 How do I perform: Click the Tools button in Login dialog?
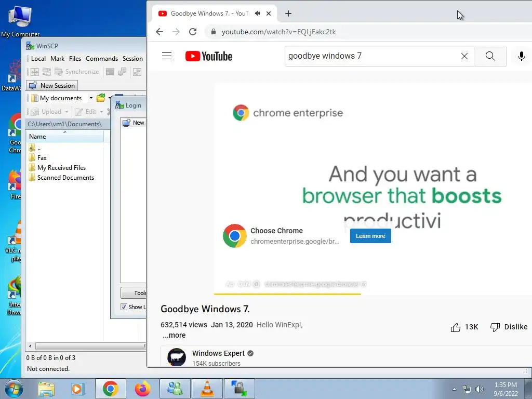[134, 293]
